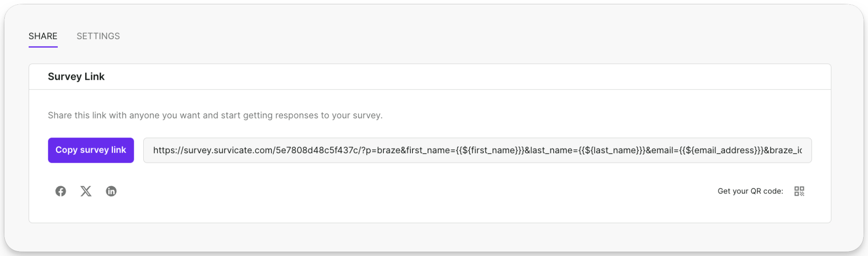Open Facebook share dialog for survey

pyautogui.click(x=61, y=191)
